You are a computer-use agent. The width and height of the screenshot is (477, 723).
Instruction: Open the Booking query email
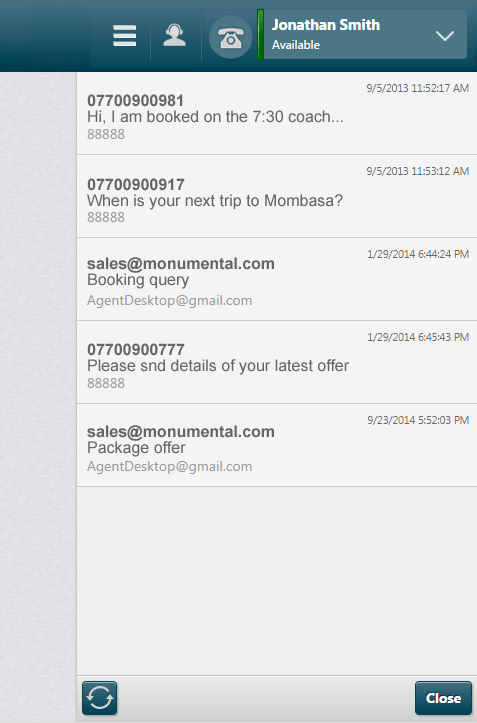277,279
